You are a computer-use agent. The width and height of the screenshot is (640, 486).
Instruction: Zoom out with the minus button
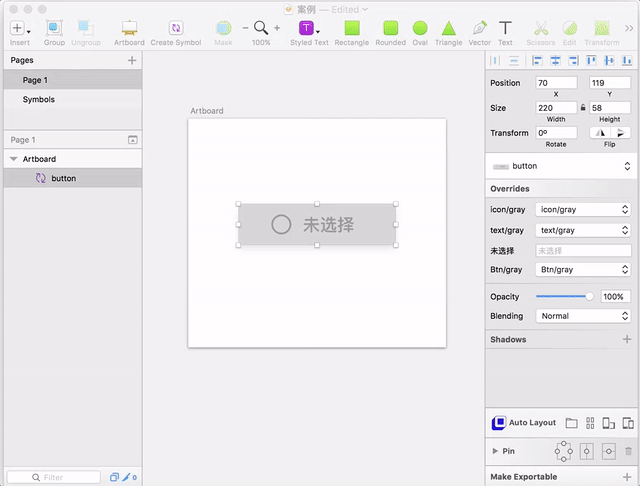(245, 28)
